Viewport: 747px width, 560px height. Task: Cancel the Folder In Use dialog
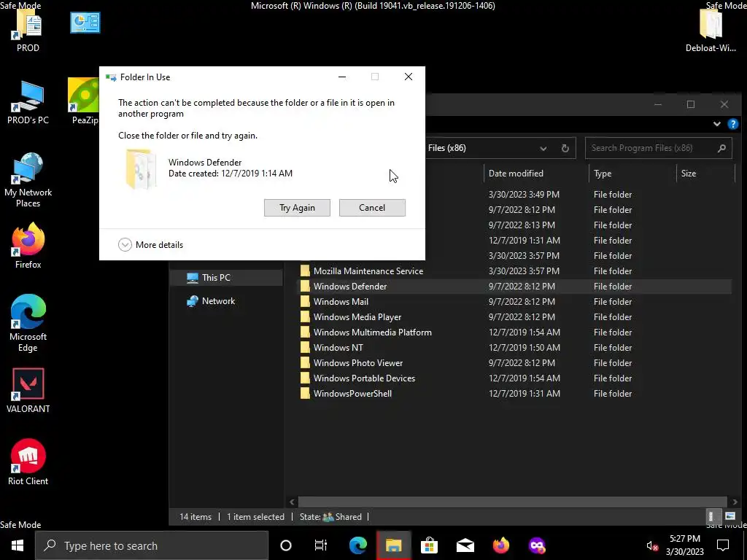point(372,208)
